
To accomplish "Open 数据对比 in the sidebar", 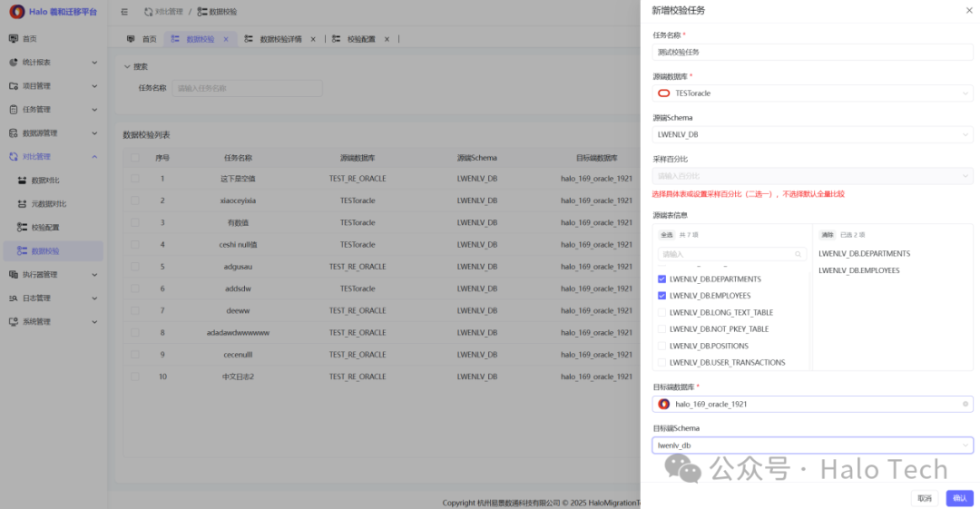I will 54,181.
